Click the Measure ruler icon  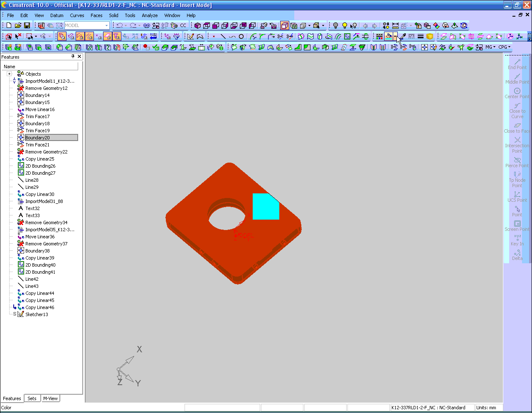(395, 25)
